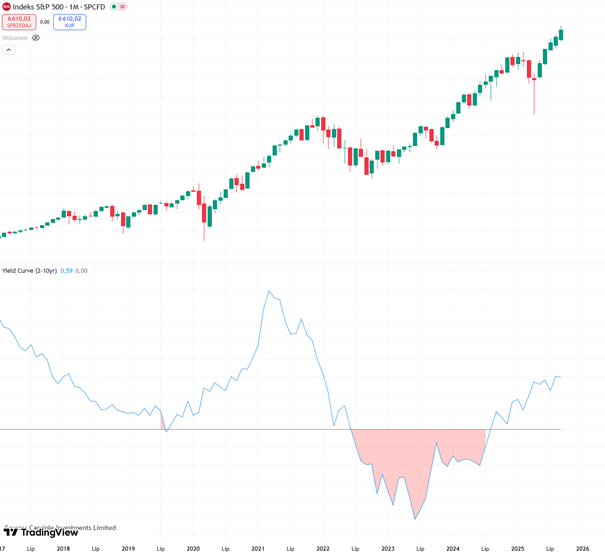This screenshot has width=605, height=555.
Task: Click the 0,00 spread value between buttons
Action: [45, 21]
